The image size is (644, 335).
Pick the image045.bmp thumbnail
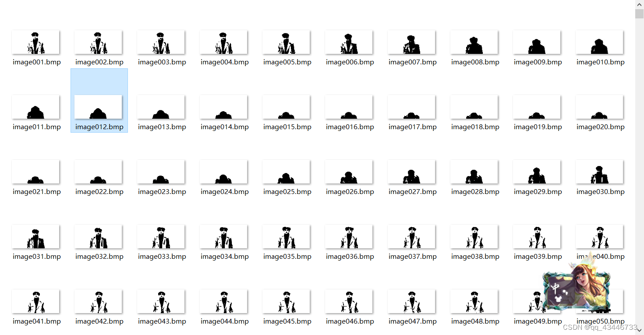(x=286, y=301)
